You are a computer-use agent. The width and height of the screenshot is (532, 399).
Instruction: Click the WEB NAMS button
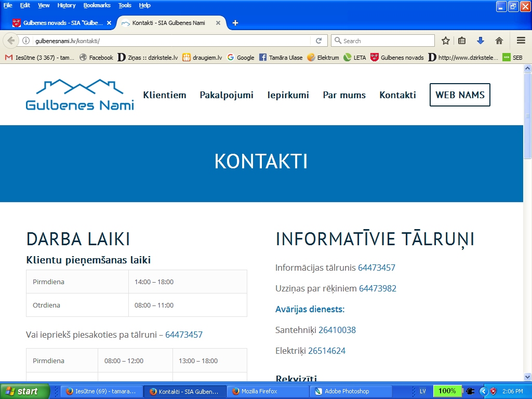pyautogui.click(x=459, y=95)
